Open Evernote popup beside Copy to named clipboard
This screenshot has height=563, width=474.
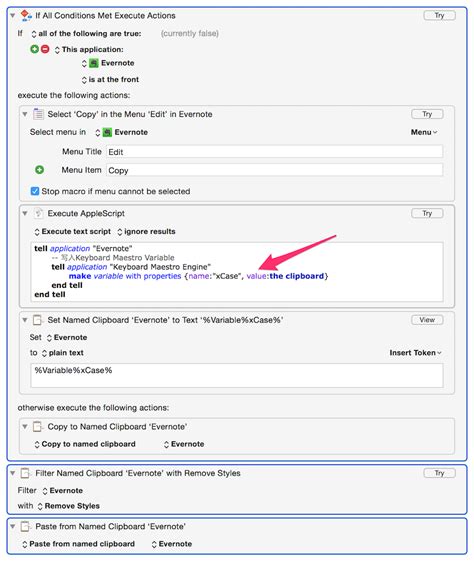184,444
